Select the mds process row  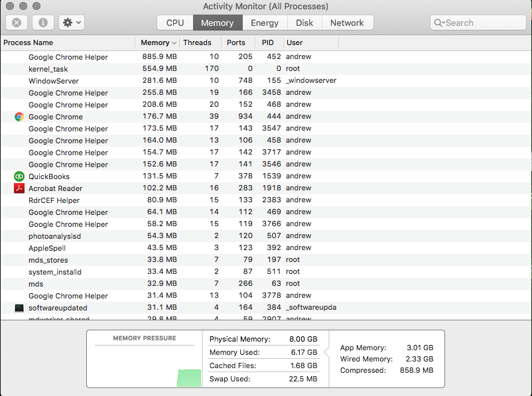pos(266,284)
